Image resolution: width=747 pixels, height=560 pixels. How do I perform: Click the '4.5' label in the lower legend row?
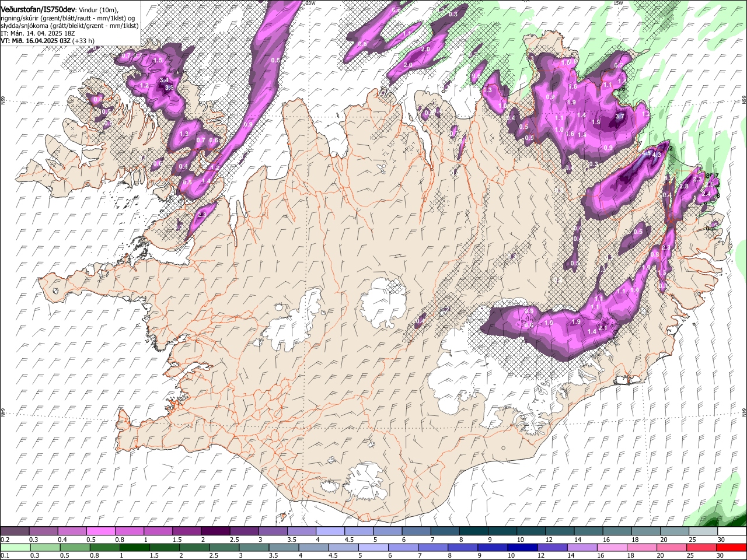(333, 555)
